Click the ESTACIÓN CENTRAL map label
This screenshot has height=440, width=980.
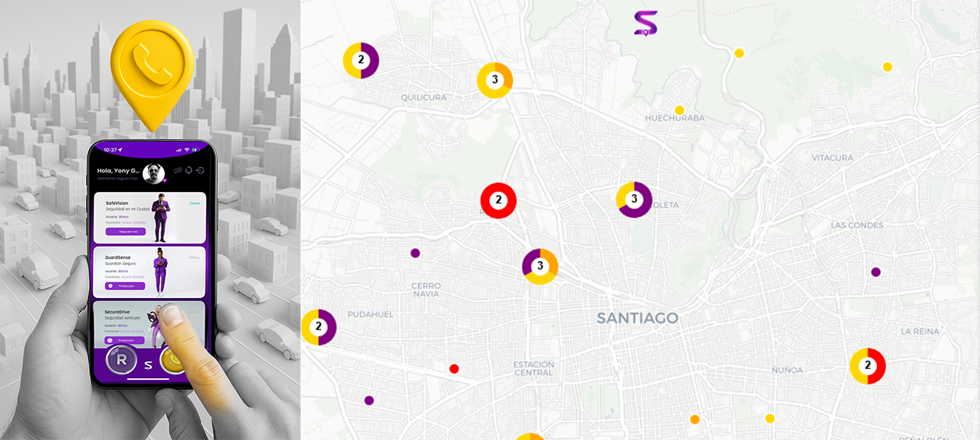[x=534, y=369]
